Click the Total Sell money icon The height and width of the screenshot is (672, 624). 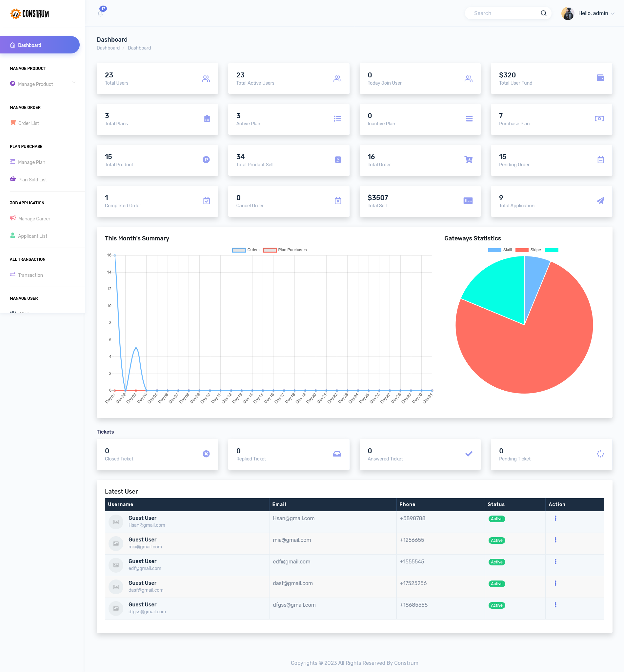468,201
